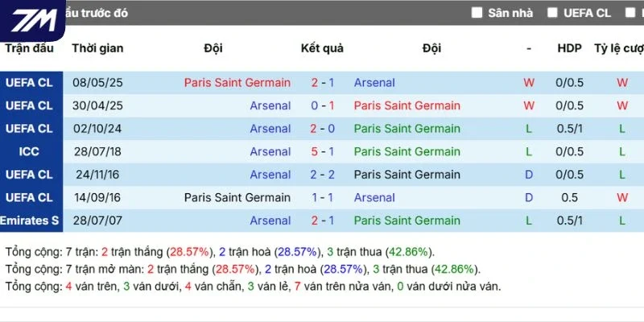Tick the UEFA CL filter checkbox
The height and width of the screenshot is (322, 644).
coord(552,13)
